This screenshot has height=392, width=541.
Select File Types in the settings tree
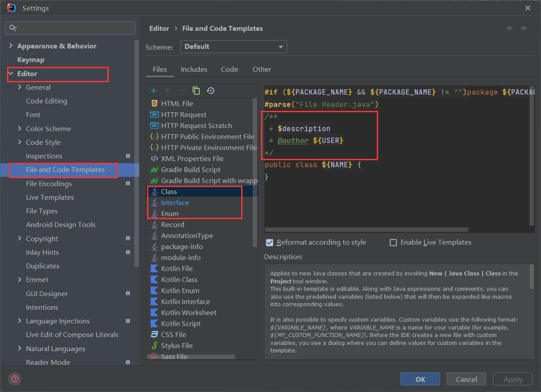(42, 211)
